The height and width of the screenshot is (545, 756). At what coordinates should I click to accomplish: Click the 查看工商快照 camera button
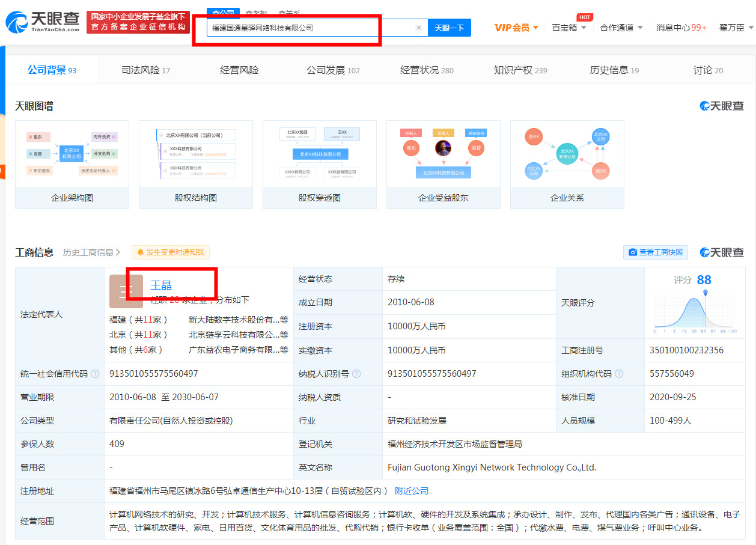click(656, 252)
